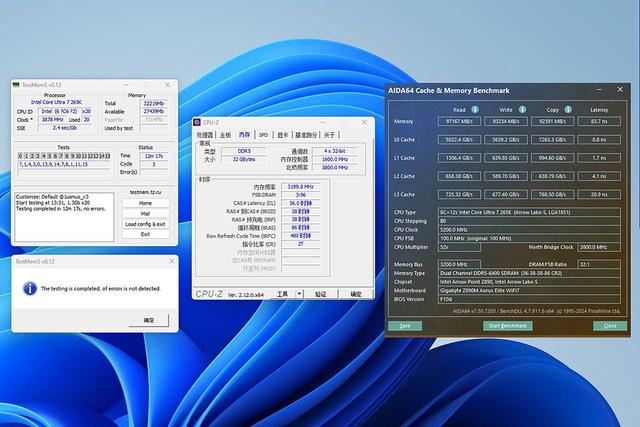Click the info icon beside Read column
This screenshot has width=640, height=427.
tap(474, 110)
